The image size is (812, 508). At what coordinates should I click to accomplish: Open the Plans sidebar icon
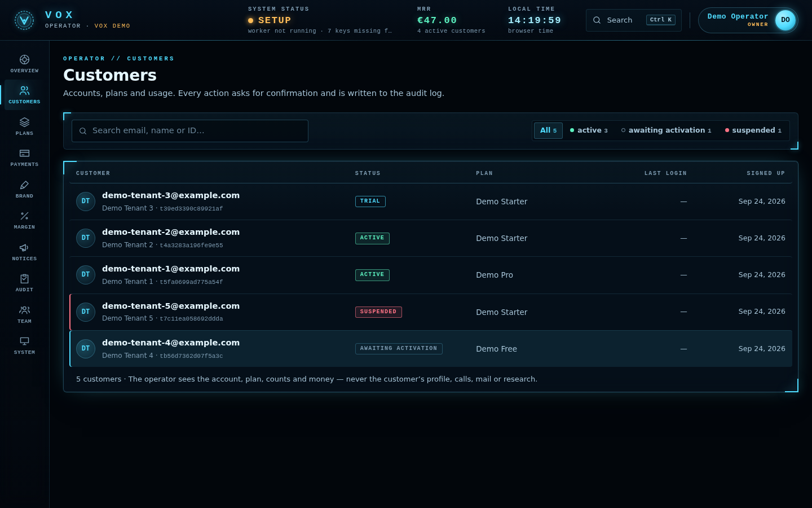pos(24,122)
